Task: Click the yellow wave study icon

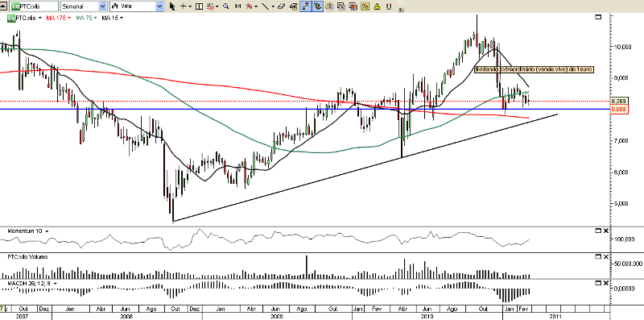Action: pos(365,6)
